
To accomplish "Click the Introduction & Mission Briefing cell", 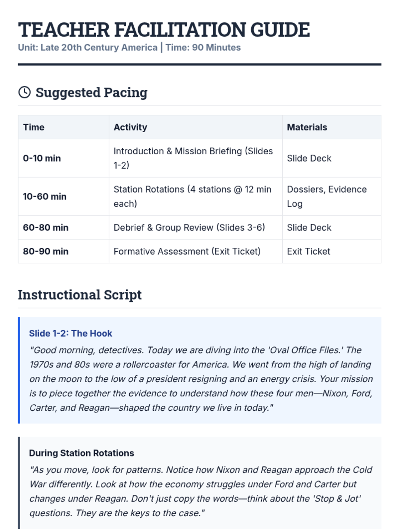I will (x=193, y=158).
